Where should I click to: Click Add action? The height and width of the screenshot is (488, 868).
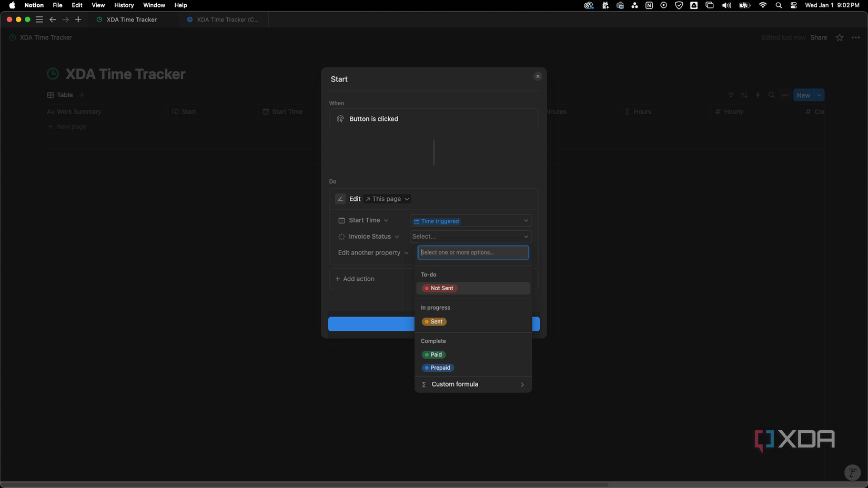[355, 279]
